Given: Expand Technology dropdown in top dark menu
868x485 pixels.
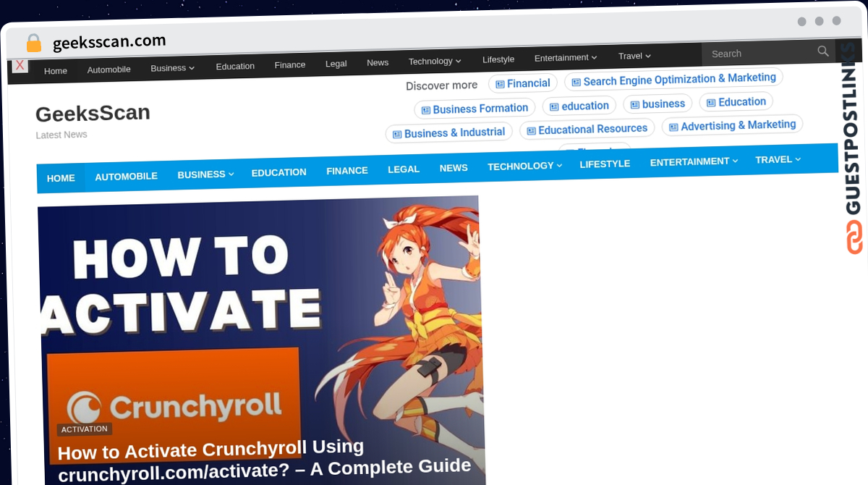Looking at the screenshot, I should (x=458, y=62).
